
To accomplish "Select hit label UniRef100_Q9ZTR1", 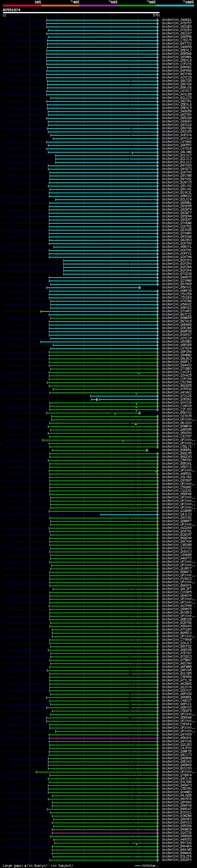I will coord(176,101).
